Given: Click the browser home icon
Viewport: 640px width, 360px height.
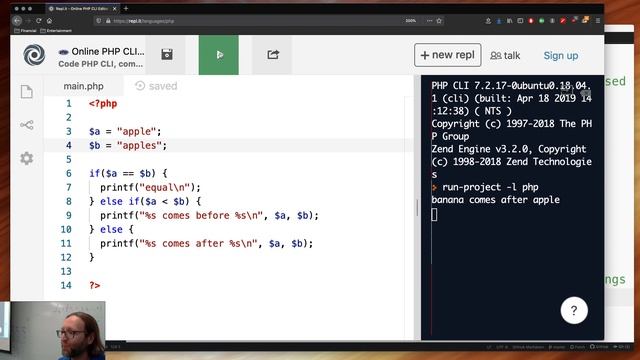Looking at the screenshot, I should point(49,21).
